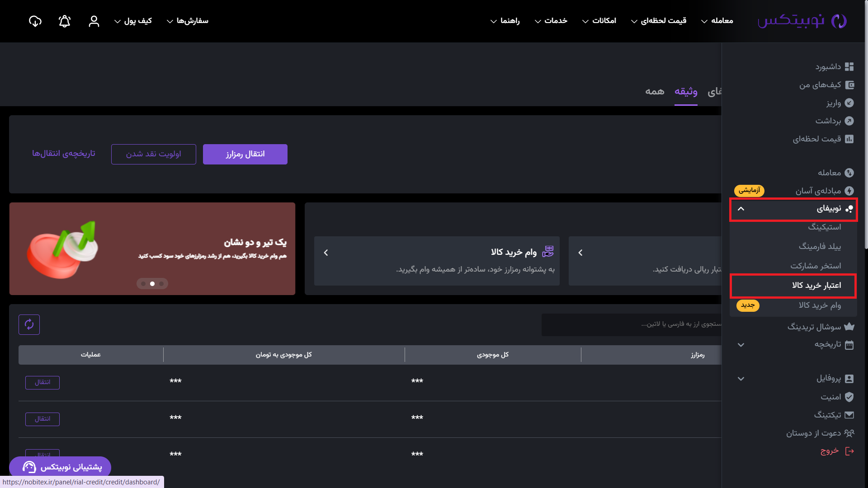The image size is (868, 488).
Task: Expand the امکانات header menu
Action: point(599,21)
